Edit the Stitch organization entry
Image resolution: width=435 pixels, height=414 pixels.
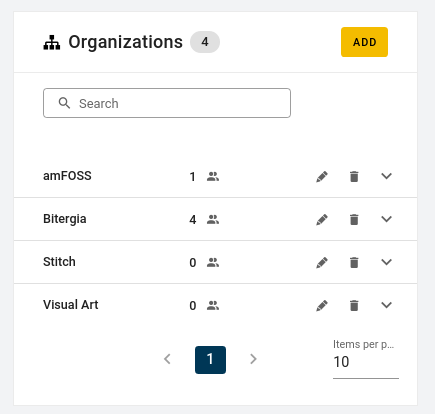pyautogui.click(x=322, y=262)
